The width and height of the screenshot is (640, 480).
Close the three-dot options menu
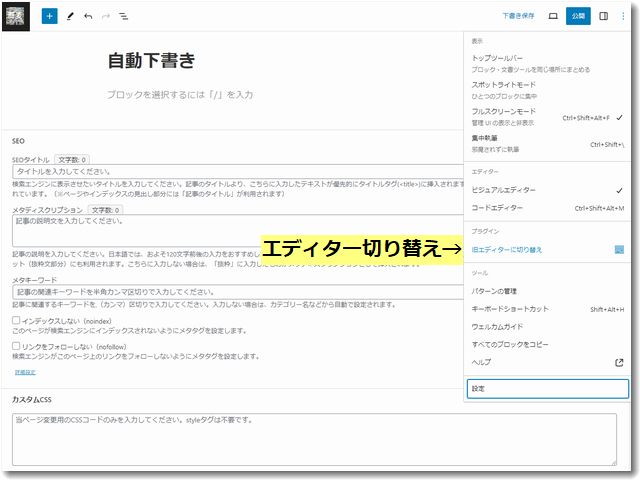[x=623, y=17]
